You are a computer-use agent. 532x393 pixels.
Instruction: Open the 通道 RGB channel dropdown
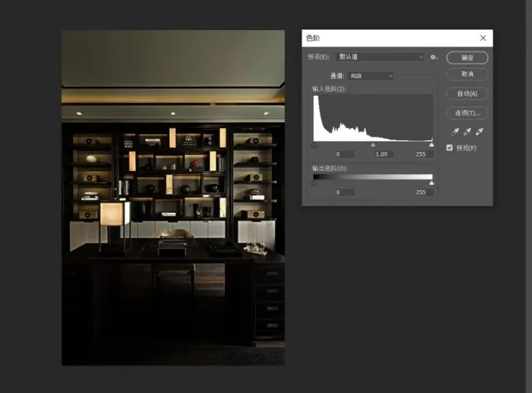[371, 76]
